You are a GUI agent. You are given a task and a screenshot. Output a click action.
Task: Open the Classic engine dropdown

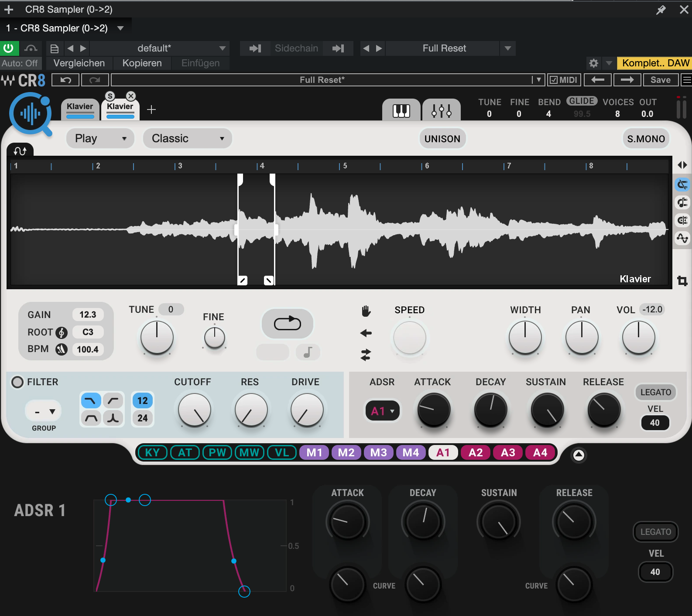187,138
